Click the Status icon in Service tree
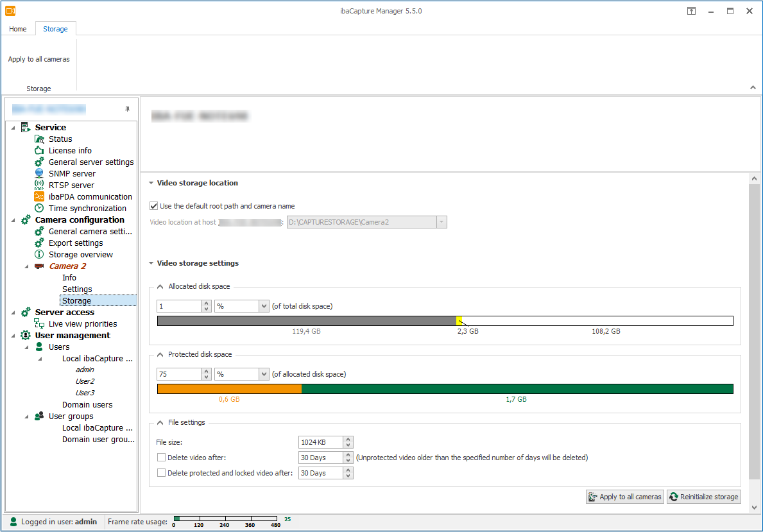Image resolution: width=763 pixels, height=532 pixels. pyautogui.click(x=39, y=139)
